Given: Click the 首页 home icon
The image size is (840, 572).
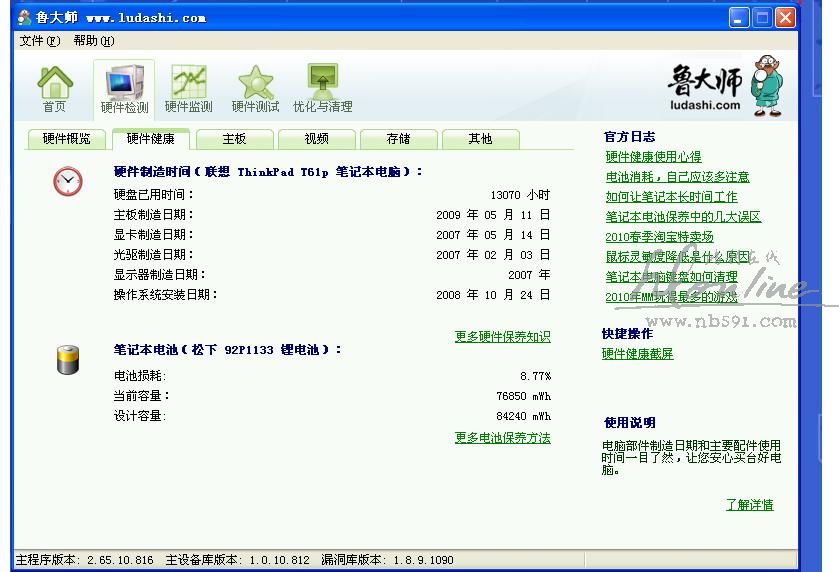Looking at the screenshot, I should coord(54,88).
